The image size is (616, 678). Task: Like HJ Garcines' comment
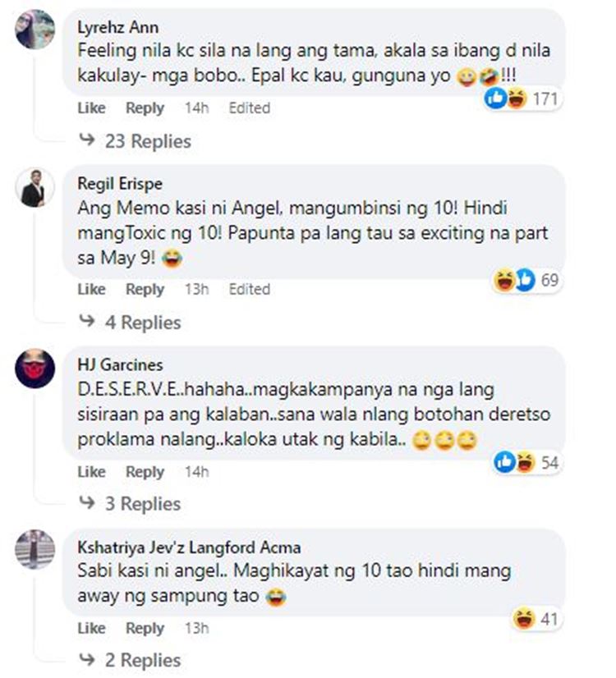click(92, 471)
